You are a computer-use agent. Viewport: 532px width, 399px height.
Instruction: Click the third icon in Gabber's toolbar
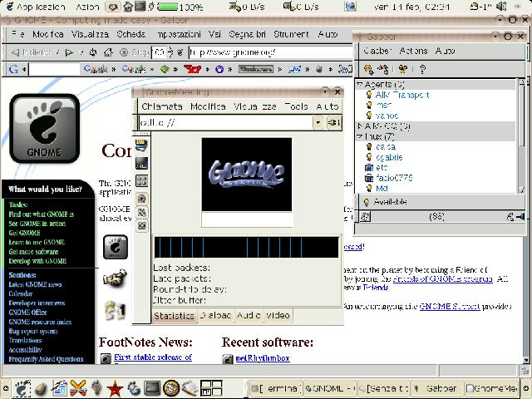pos(402,69)
